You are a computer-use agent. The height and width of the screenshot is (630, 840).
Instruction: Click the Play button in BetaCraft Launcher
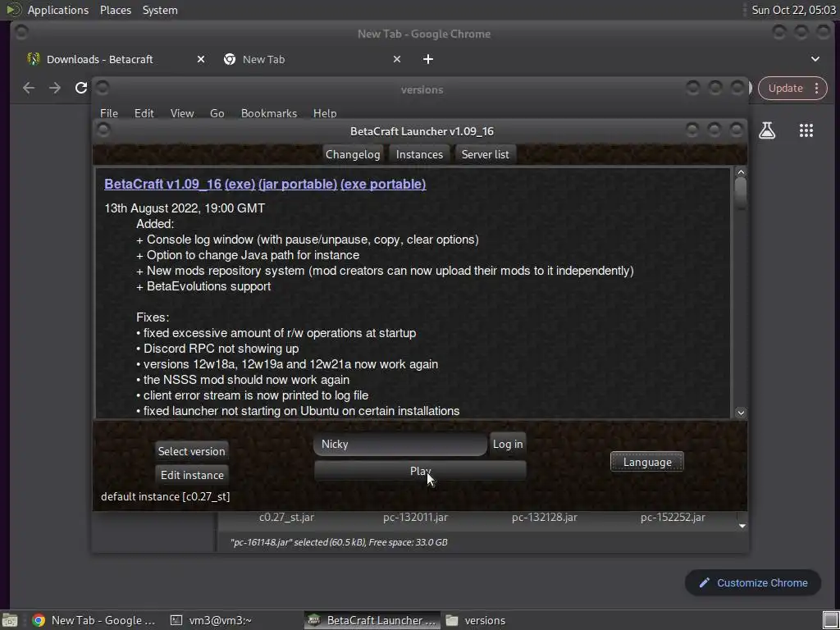(420, 471)
